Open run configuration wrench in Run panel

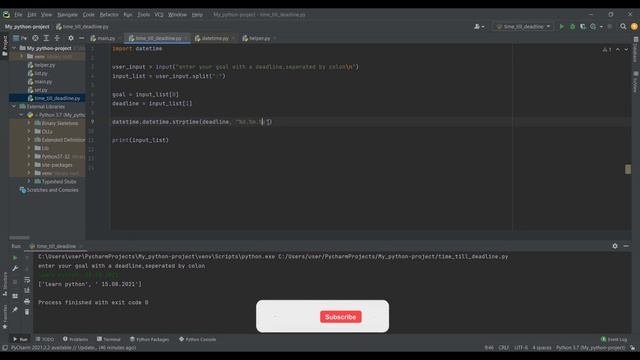pos(15,269)
